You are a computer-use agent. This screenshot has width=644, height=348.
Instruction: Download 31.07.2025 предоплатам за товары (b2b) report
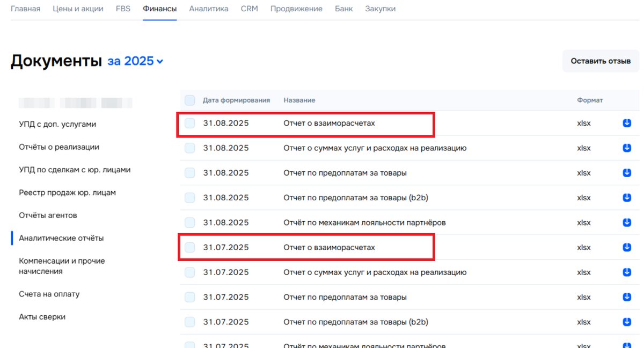(627, 322)
